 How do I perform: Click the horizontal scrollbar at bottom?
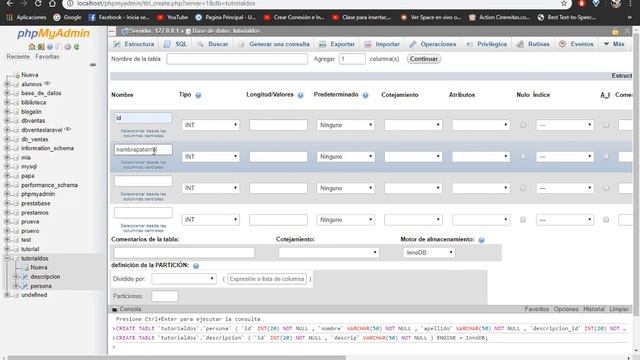click(x=176, y=358)
